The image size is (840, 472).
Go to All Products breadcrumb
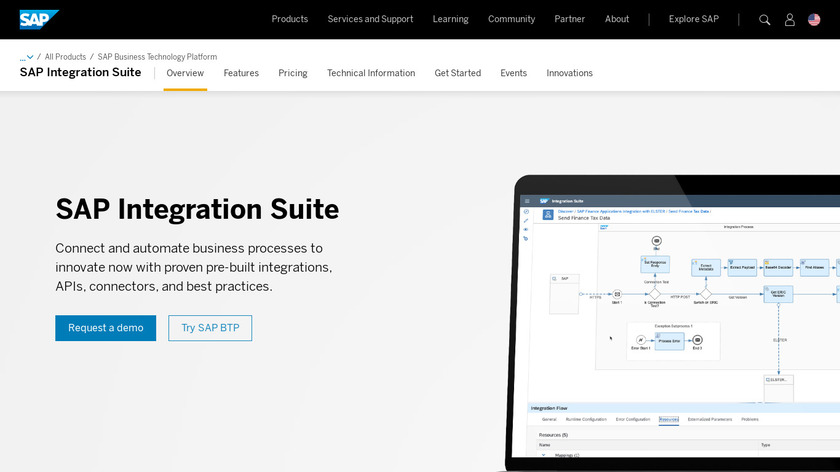65,57
